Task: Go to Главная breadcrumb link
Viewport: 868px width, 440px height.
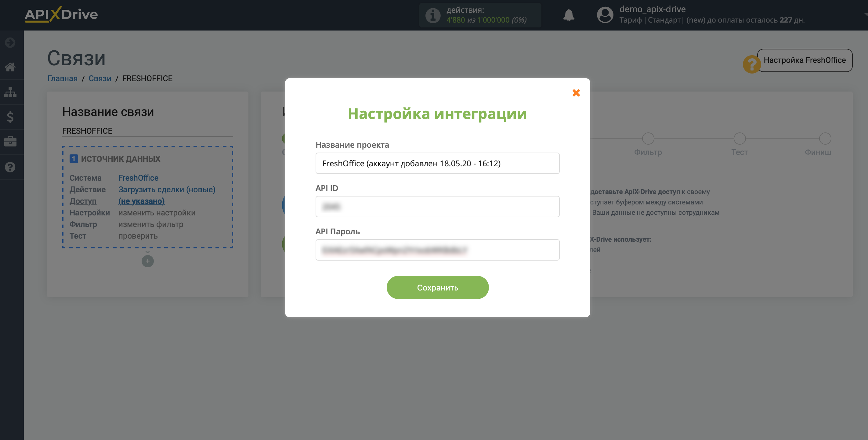Action: (x=62, y=78)
